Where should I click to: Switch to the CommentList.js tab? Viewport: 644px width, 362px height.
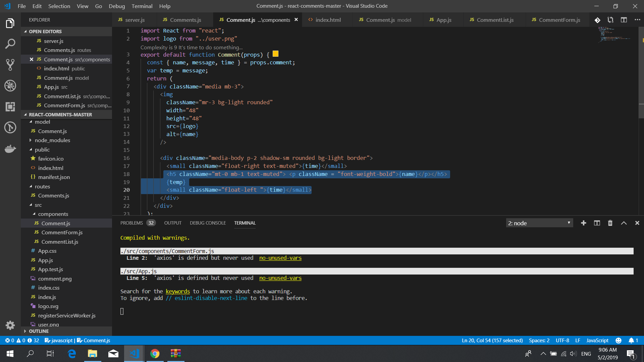tap(495, 20)
